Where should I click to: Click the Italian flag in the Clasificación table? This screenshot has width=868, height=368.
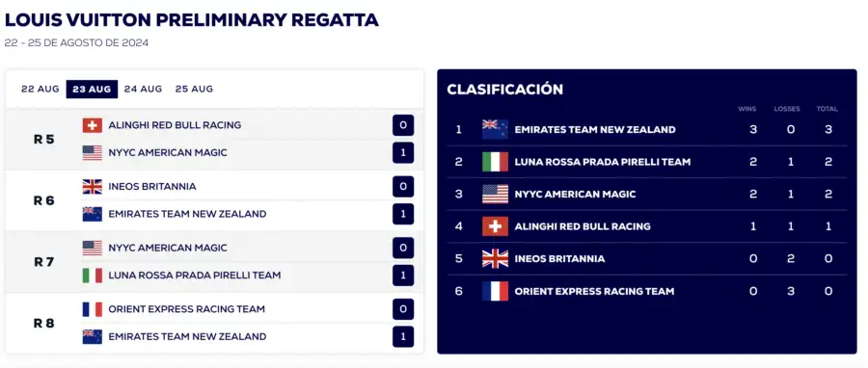pyautogui.click(x=495, y=162)
